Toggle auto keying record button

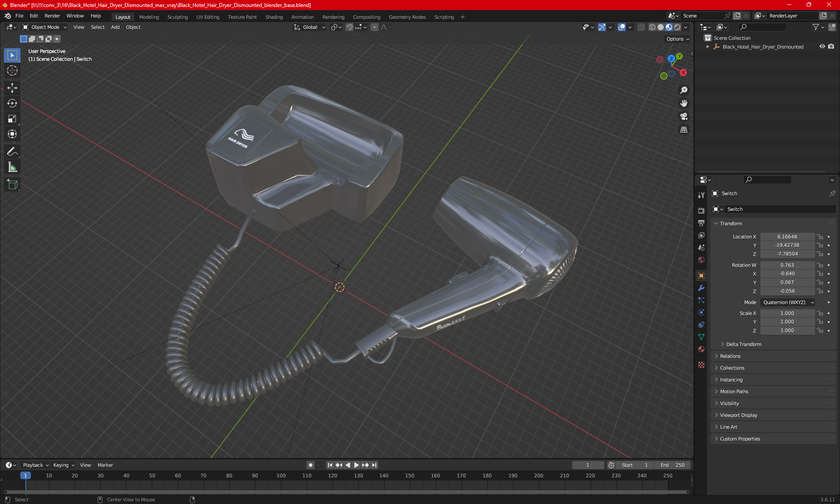(x=311, y=465)
